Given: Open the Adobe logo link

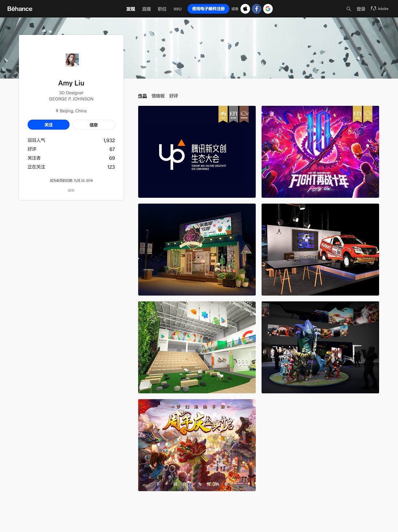Looking at the screenshot, I should [379, 9].
